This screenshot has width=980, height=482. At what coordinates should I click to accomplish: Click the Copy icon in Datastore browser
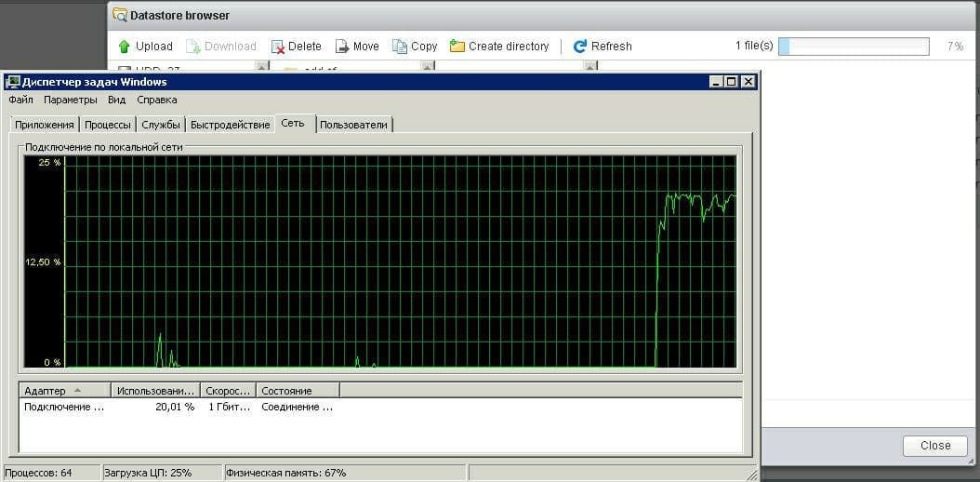(x=400, y=47)
